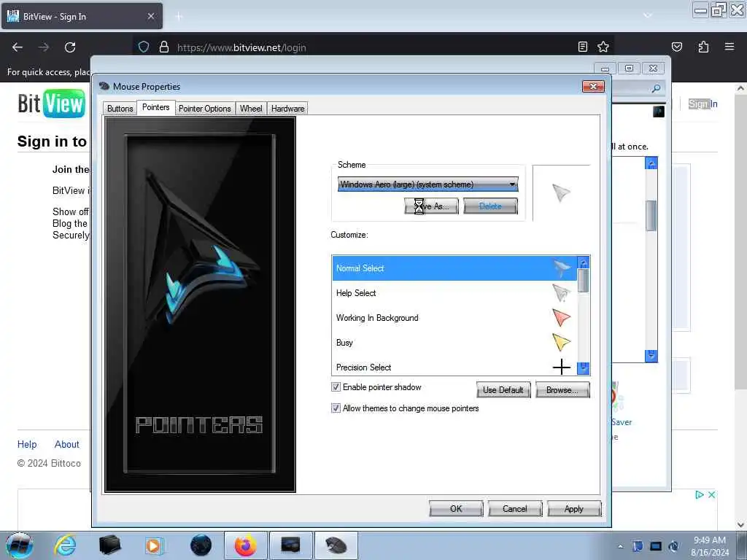Reload the BitView page in Firefox
This screenshot has width=747, height=560.
tap(70, 47)
